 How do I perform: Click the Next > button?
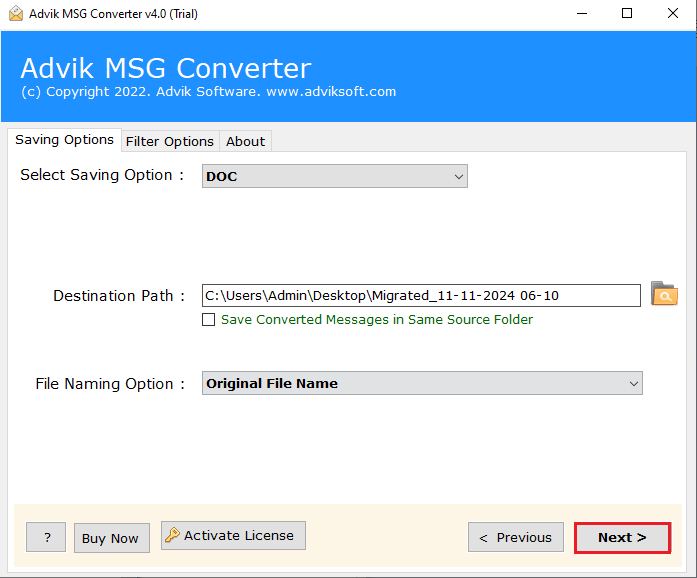coord(622,538)
